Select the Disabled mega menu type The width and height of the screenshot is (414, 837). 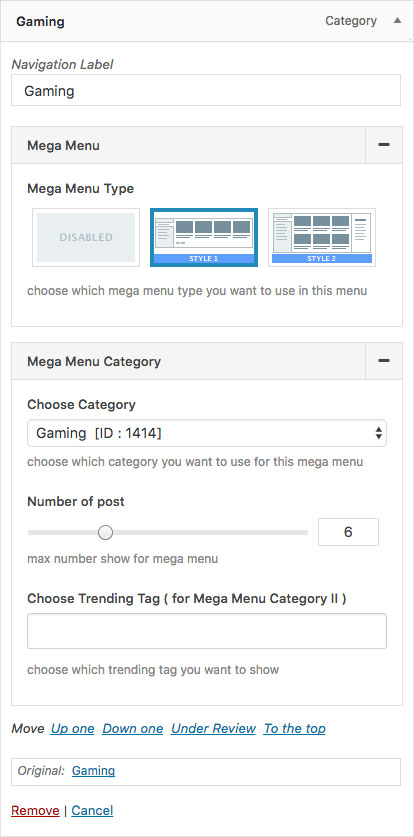86,238
